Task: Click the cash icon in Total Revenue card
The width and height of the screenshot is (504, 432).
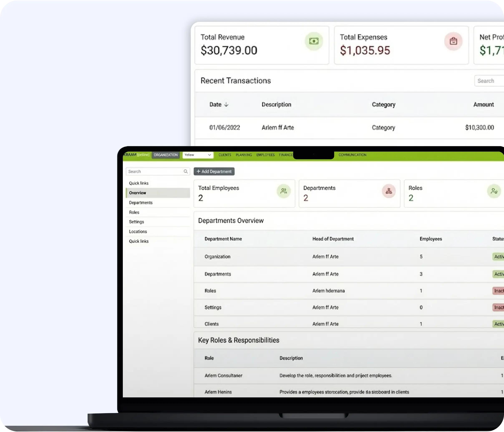Action: pos(314,41)
